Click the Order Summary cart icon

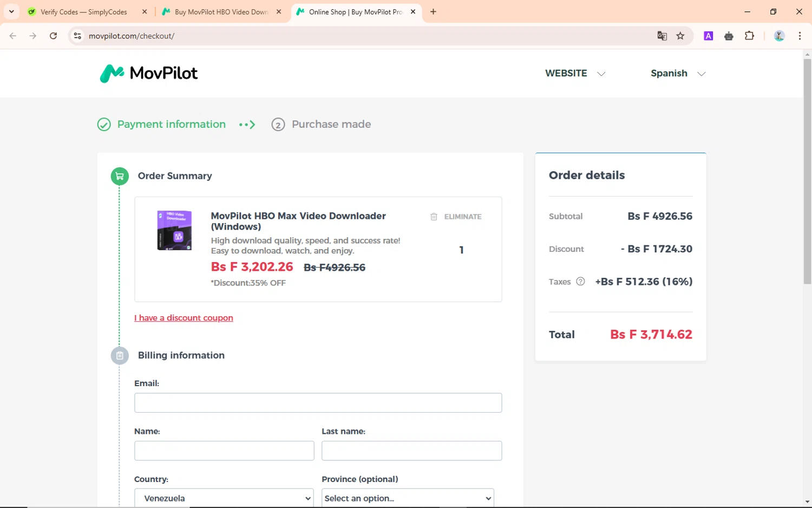(x=120, y=176)
